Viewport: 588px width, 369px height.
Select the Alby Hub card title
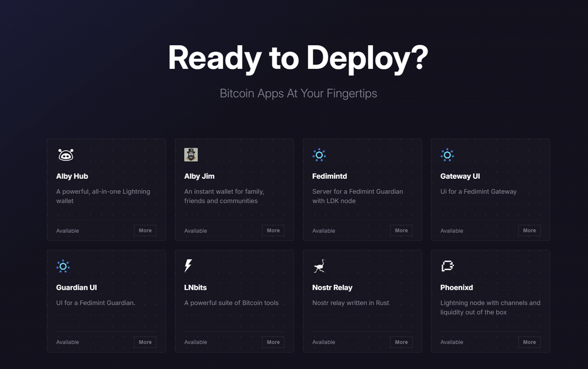[72, 176]
